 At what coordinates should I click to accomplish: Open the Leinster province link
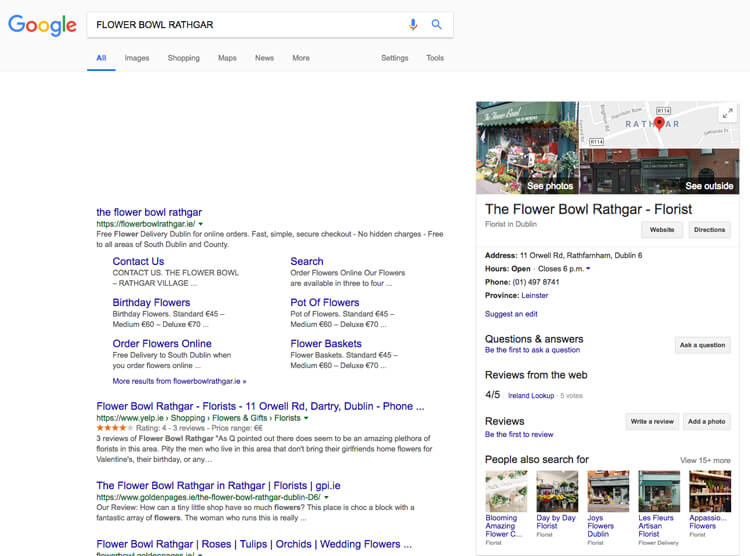click(535, 295)
